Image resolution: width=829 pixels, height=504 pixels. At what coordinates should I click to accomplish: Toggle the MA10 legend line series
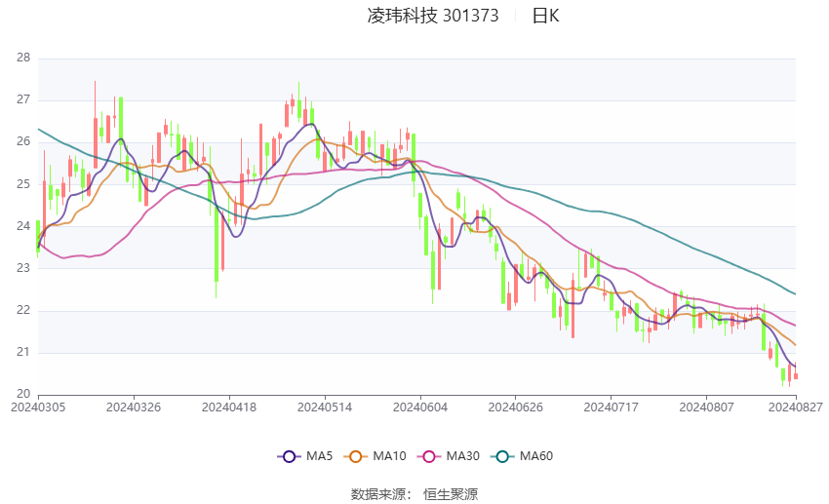point(375,456)
